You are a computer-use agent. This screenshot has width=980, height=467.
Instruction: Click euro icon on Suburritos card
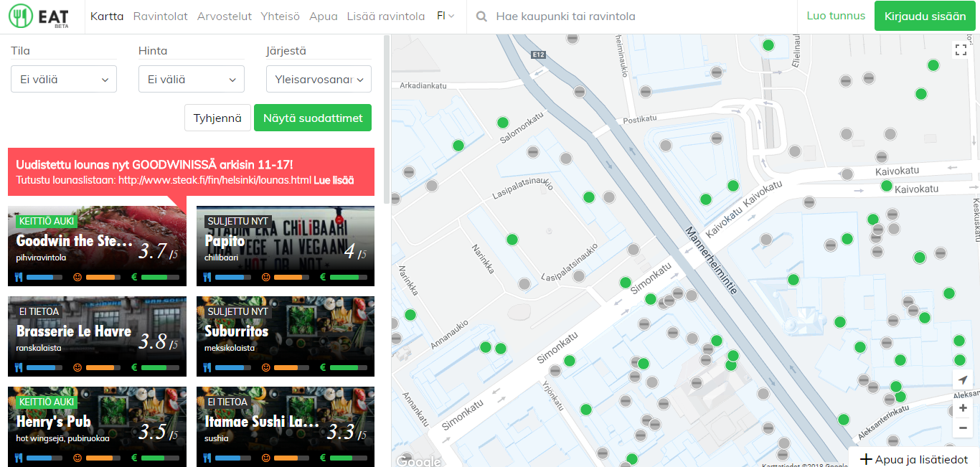click(323, 367)
